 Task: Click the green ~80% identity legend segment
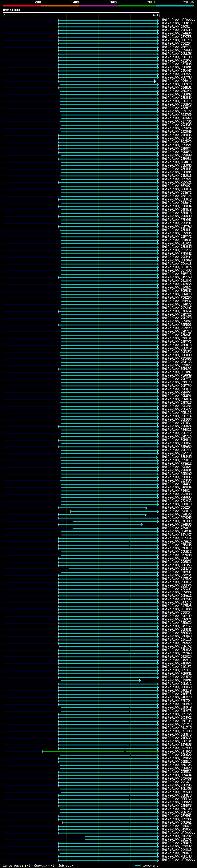(x=137, y=6)
